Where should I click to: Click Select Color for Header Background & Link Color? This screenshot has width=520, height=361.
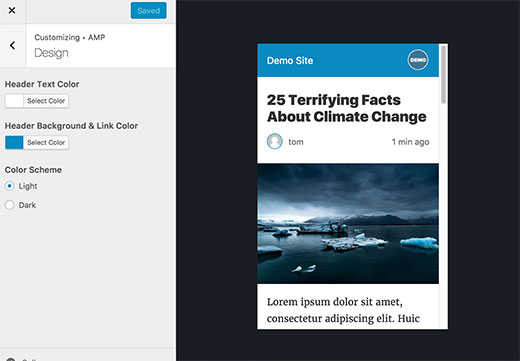click(x=46, y=143)
